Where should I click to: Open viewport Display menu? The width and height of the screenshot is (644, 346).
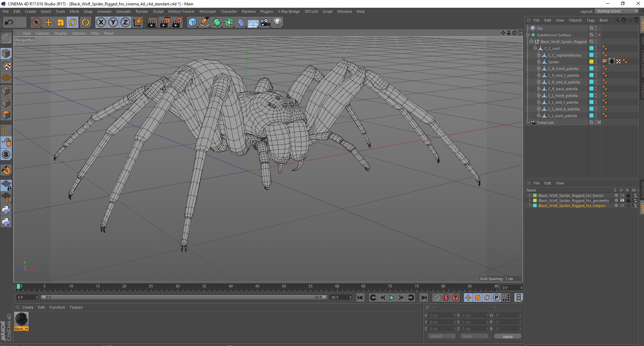(x=61, y=33)
